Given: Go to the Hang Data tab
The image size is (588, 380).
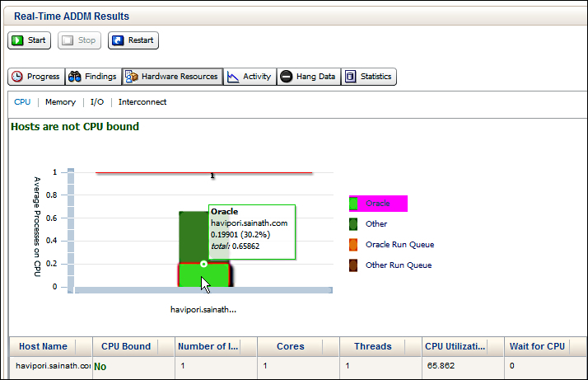Looking at the screenshot, I should [x=309, y=77].
